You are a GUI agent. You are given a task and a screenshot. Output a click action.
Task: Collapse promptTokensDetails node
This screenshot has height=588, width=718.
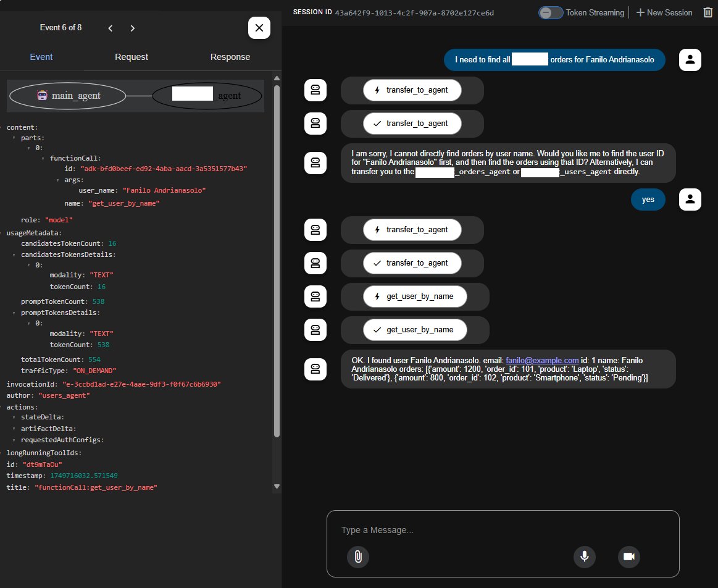pos(14,313)
